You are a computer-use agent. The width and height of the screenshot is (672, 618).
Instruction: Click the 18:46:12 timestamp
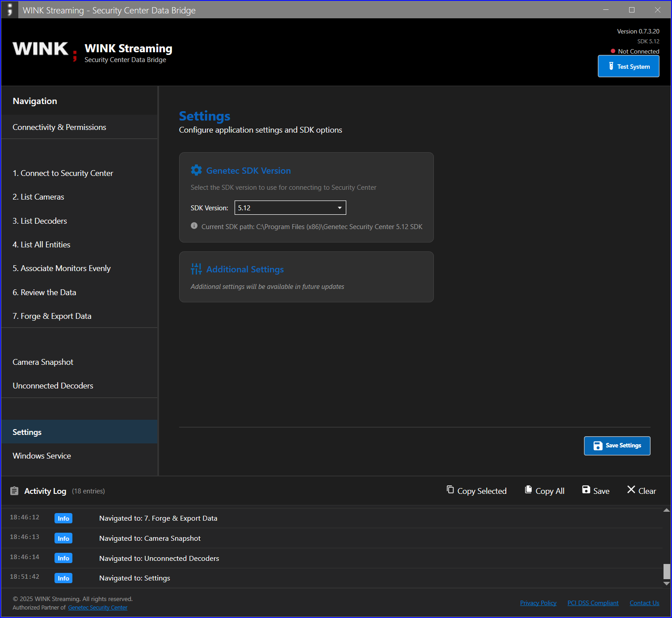pos(25,517)
